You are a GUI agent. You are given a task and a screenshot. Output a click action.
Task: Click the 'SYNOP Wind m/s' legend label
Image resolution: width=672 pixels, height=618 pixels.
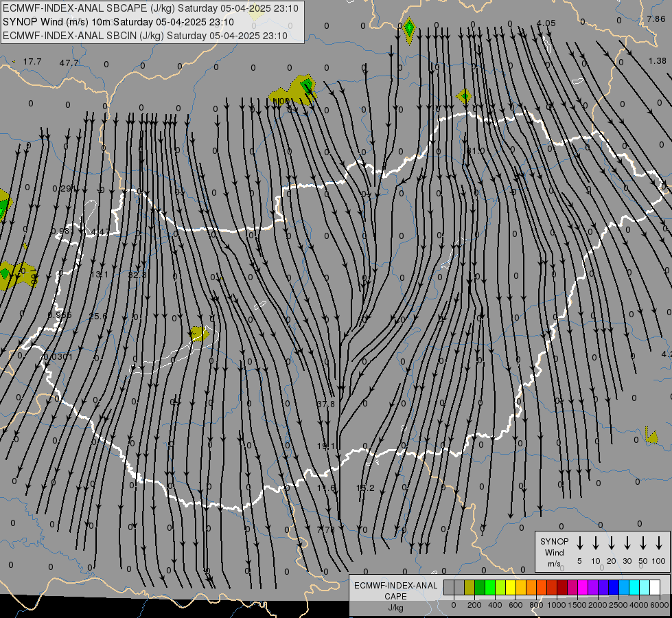[x=554, y=552]
